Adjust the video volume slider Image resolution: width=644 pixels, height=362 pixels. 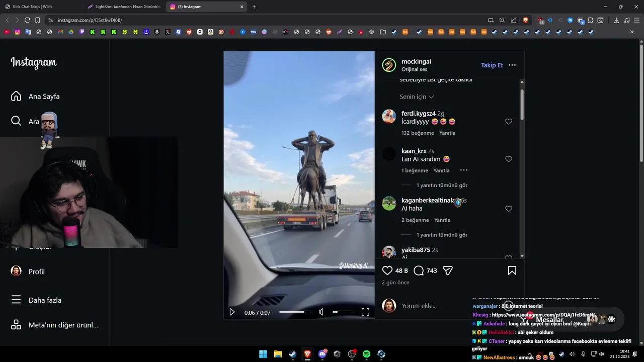[343, 312]
